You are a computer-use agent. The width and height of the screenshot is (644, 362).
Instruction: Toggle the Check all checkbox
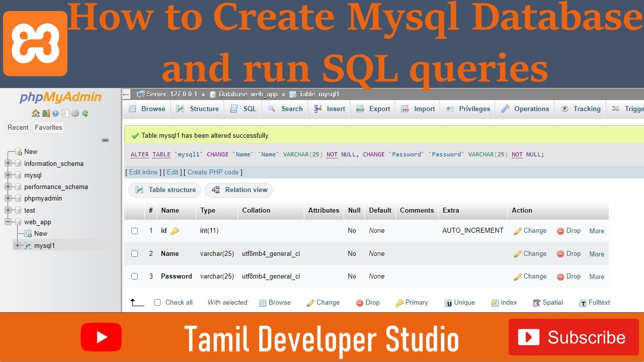(x=157, y=303)
